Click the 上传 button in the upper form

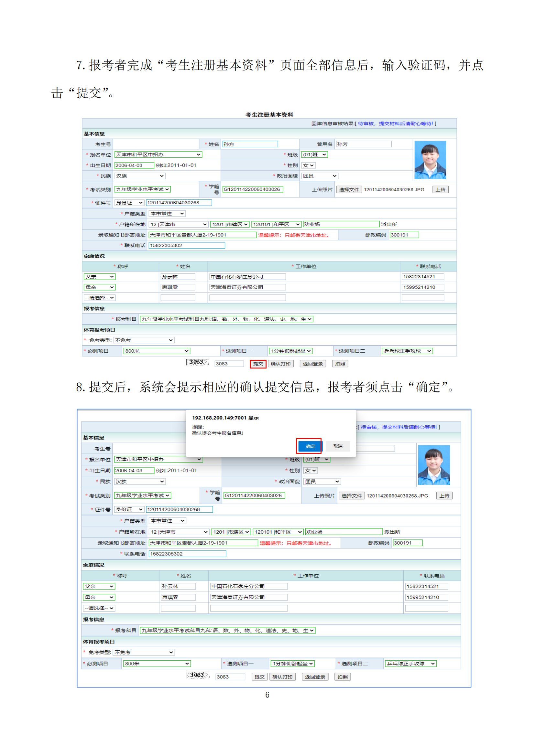click(440, 190)
